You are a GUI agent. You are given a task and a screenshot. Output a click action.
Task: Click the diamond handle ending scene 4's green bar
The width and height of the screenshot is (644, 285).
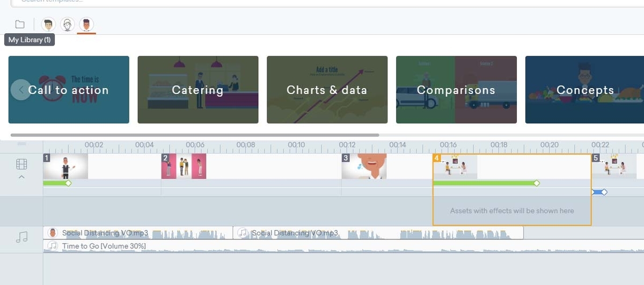point(537,184)
